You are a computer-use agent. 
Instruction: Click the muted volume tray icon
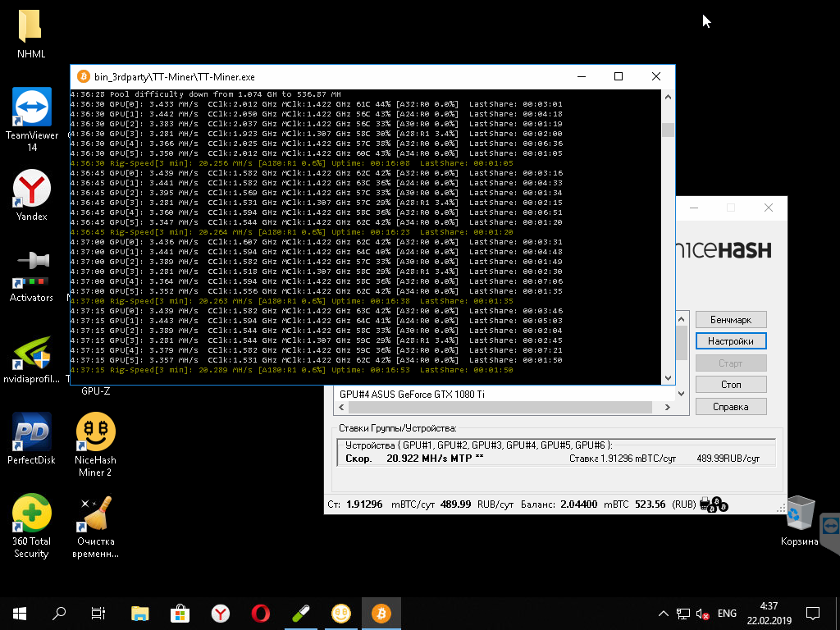[x=702, y=614]
